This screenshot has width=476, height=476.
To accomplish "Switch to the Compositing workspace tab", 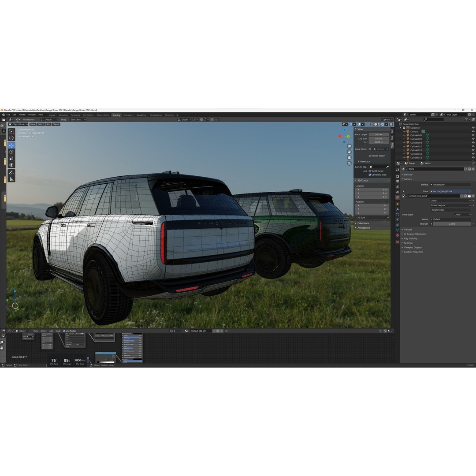I will point(156,115).
